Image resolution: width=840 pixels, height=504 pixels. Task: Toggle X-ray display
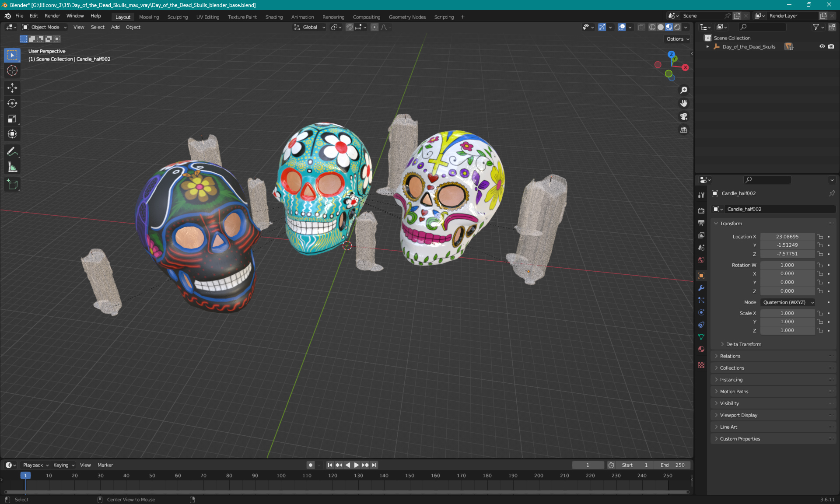click(x=641, y=27)
